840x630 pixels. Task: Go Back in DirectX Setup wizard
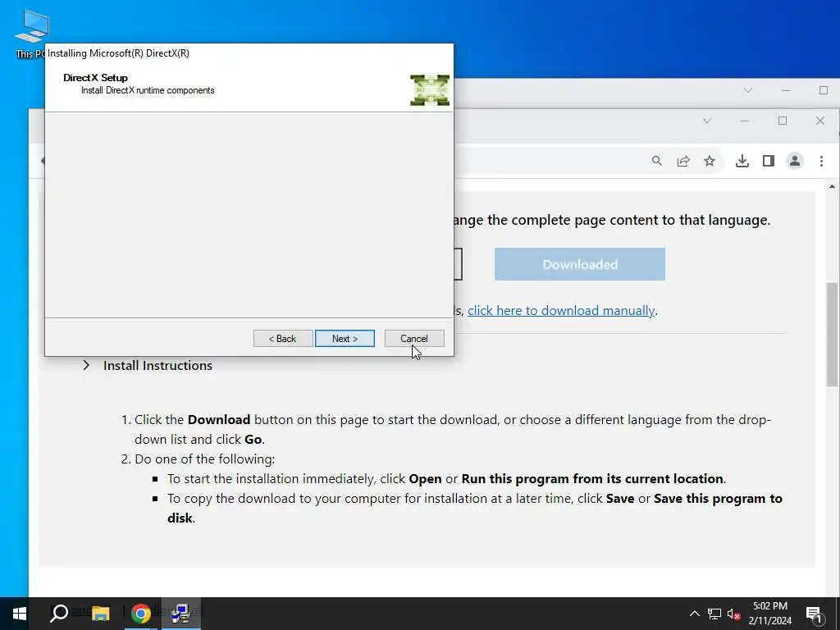coord(283,339)
